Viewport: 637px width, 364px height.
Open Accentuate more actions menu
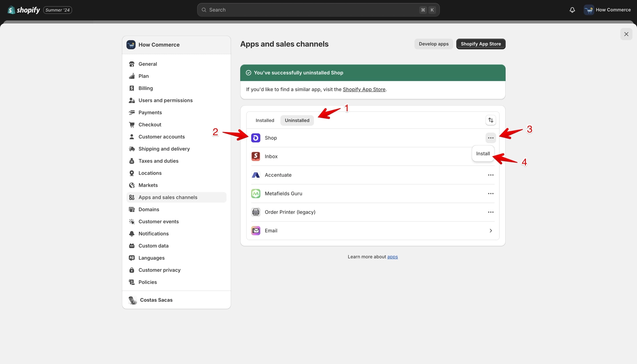tap(490, 175)
